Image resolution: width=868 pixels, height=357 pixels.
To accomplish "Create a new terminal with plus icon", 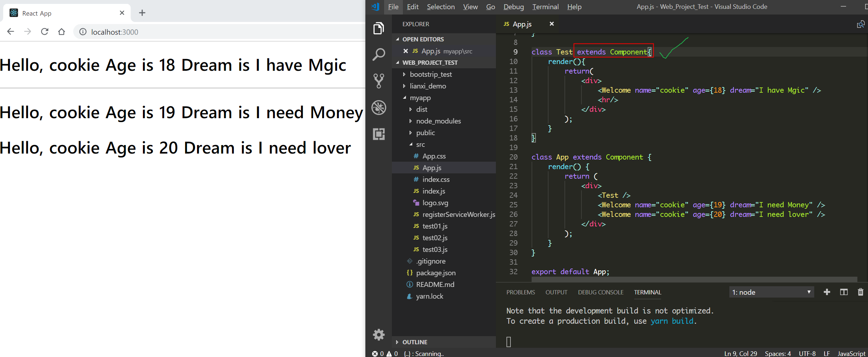I will pos(827,292).
